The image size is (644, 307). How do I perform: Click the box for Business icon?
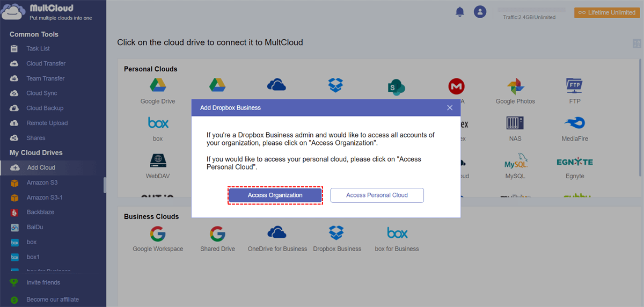pyautogui.click(x=397, y=233)
